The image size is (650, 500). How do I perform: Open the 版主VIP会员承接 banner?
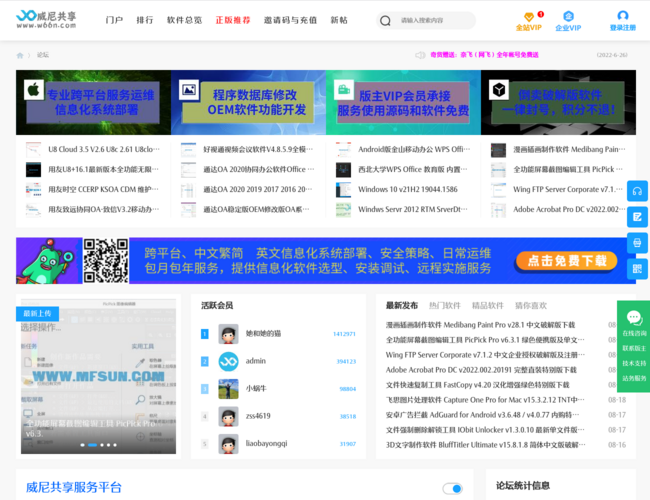point(403,102)
